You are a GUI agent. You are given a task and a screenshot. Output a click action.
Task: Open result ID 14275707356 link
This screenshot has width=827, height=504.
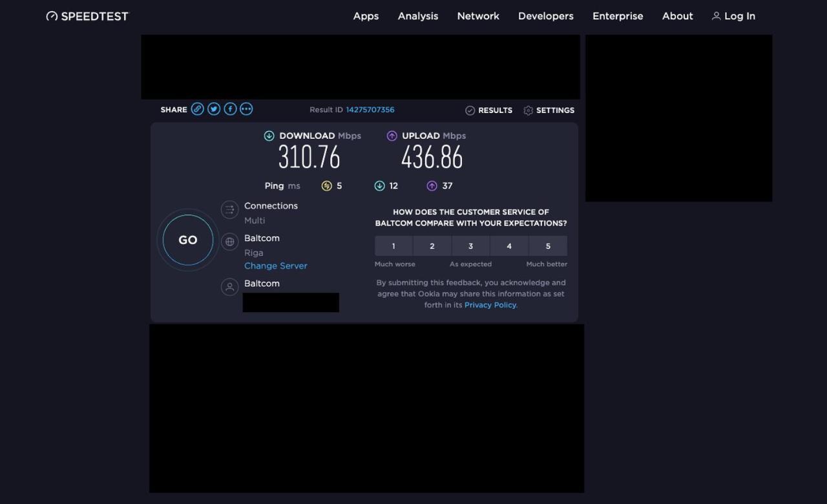(370, 110)
